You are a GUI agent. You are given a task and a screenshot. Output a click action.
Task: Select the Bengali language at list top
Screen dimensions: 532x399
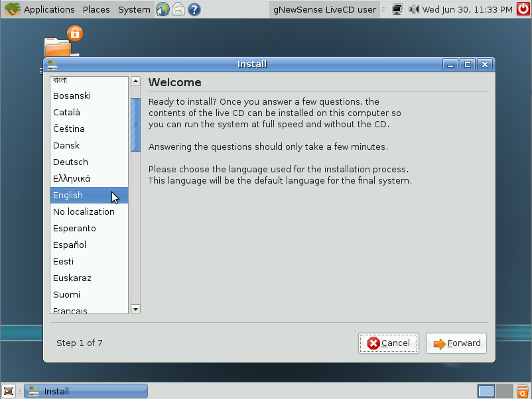click(90, 82)
